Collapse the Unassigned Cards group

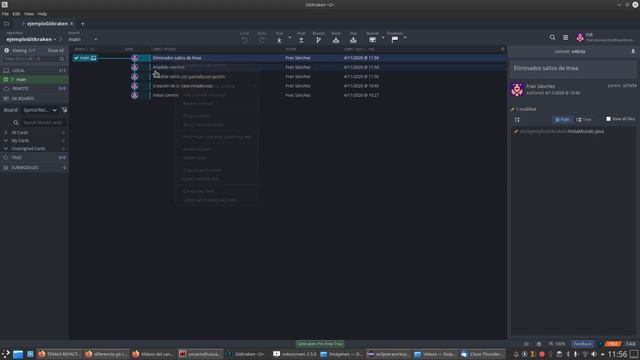(34, 149)
